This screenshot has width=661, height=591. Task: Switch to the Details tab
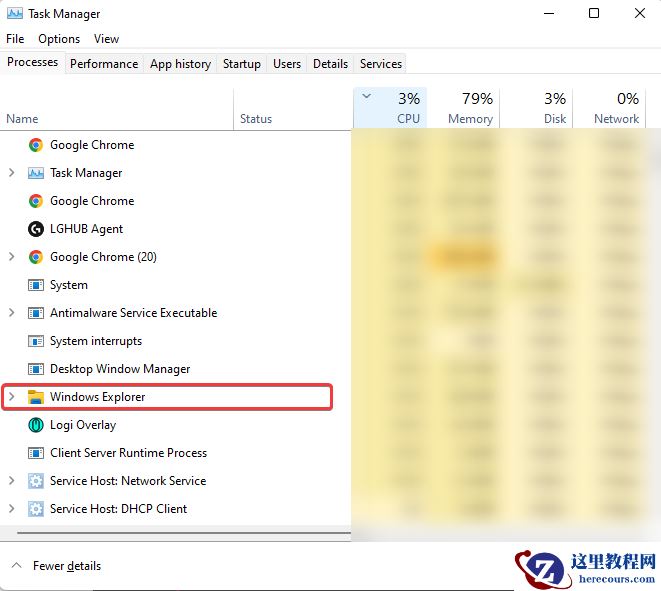coord(330,64)
